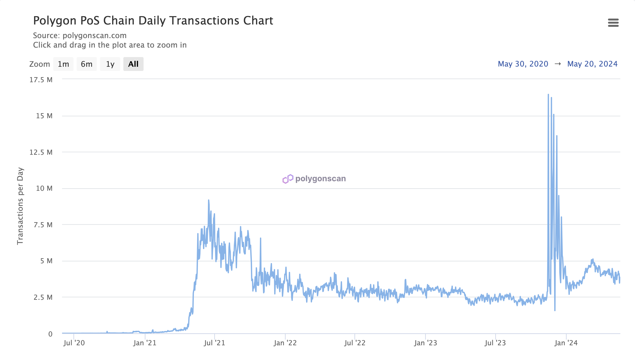Click the polygonscan logo watermark

tap(314, 179)
